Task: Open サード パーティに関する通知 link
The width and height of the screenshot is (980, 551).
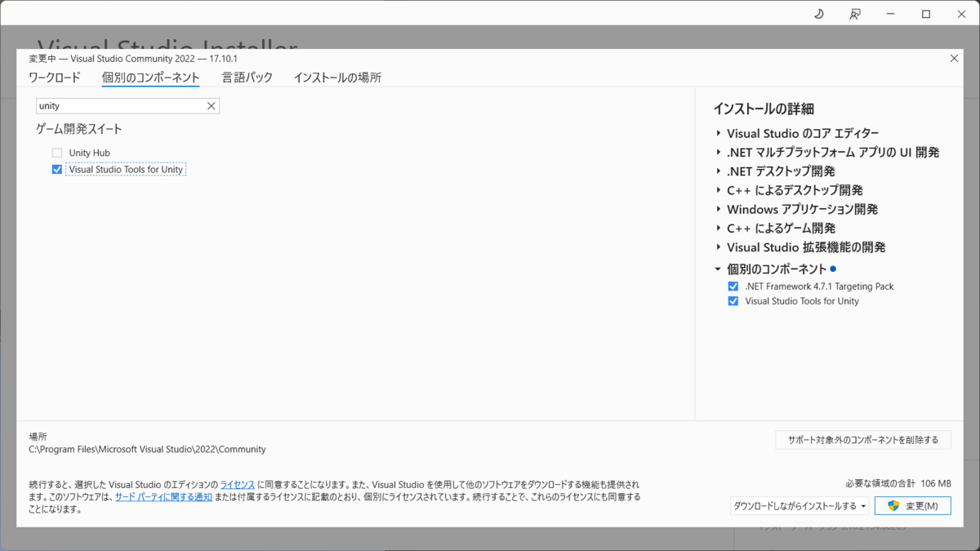Action: 163,496
